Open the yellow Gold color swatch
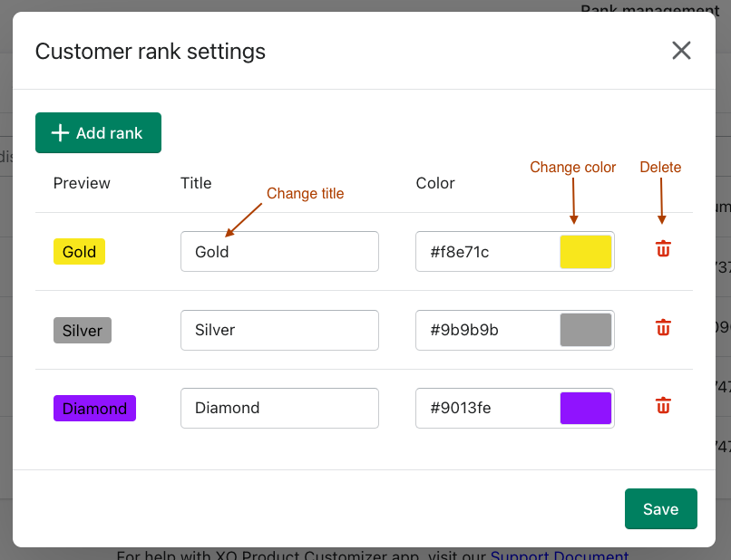 585,252
